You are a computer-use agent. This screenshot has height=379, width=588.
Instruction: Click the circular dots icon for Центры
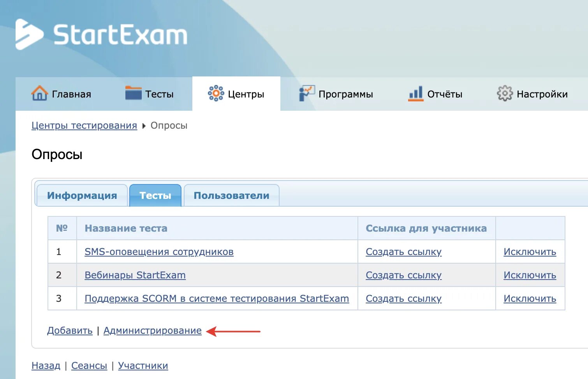coord(216,94)
